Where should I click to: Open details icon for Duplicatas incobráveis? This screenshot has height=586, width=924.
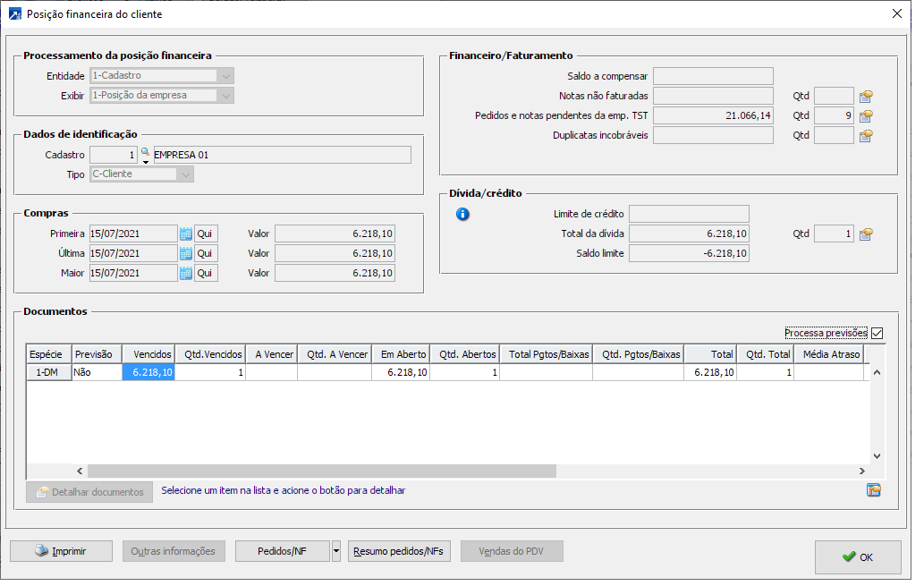click(865, 136)
